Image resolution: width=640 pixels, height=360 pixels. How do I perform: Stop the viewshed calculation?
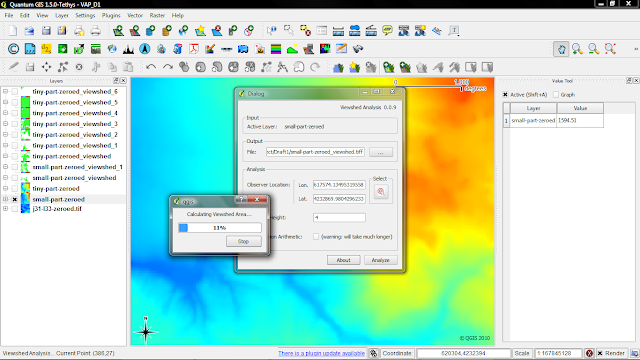[x=243, y=241]
